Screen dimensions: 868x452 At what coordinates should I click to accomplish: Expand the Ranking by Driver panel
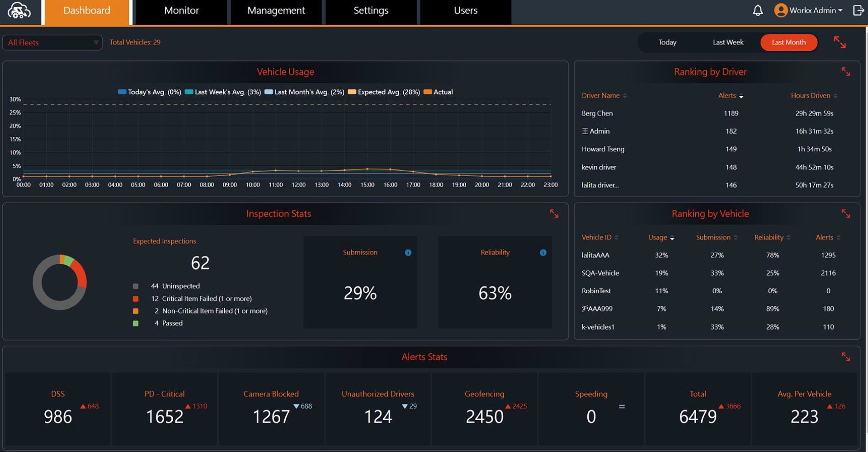845,72
